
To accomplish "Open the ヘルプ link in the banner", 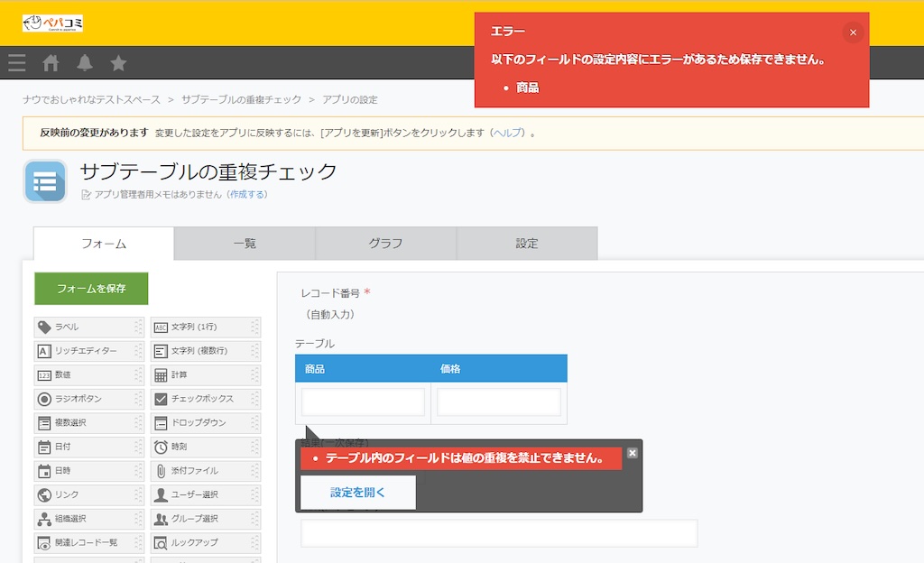I will (x=508, y=134).
